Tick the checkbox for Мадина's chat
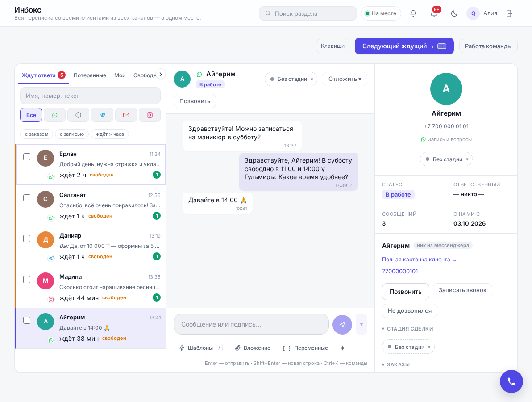 (27, 280)
